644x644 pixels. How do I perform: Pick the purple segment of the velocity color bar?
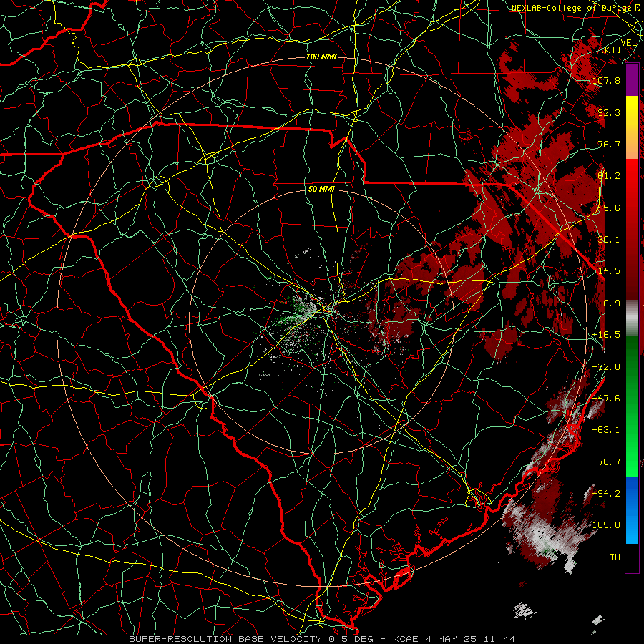pos(632,80)
